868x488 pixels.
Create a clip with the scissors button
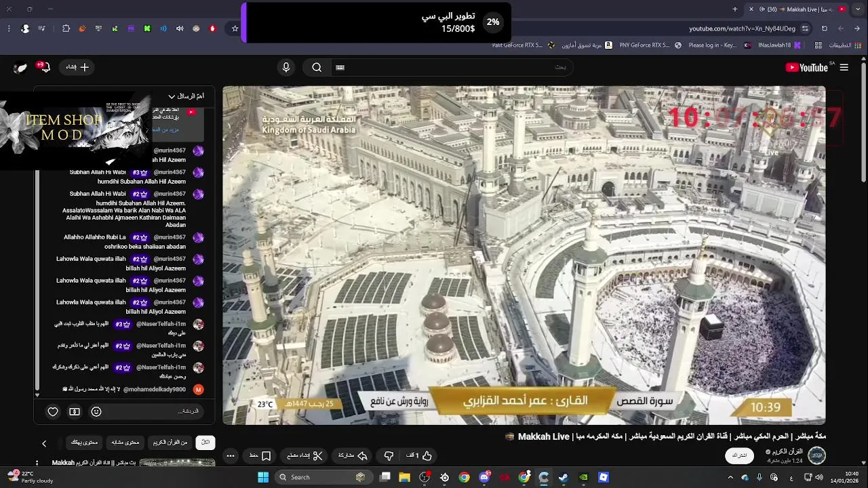pos(305,455)
